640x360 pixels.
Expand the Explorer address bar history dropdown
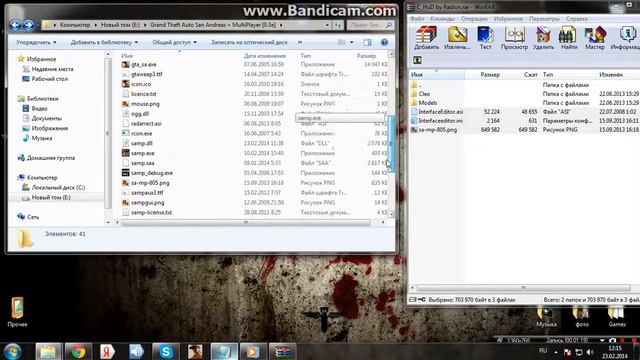[327, 25]
